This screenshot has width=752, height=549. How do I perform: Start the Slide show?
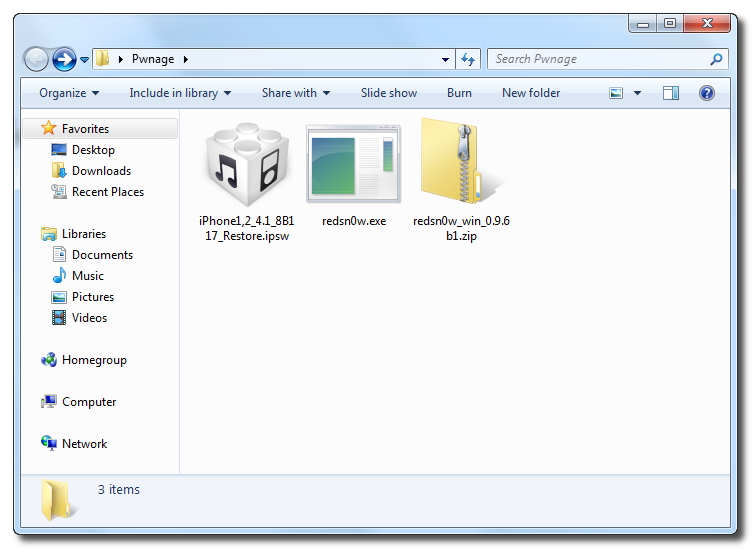point(388,93)
